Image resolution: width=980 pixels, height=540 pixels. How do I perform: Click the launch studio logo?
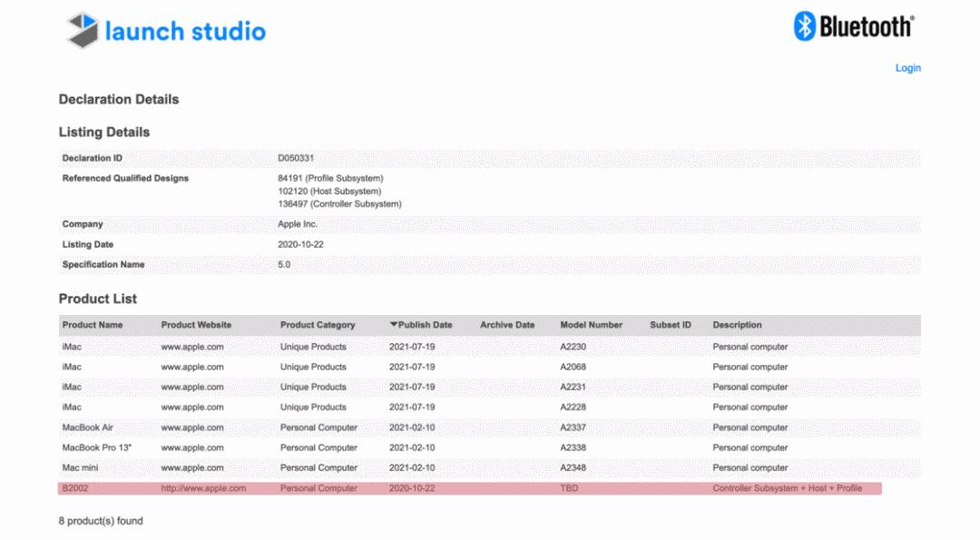click(166, 30)
